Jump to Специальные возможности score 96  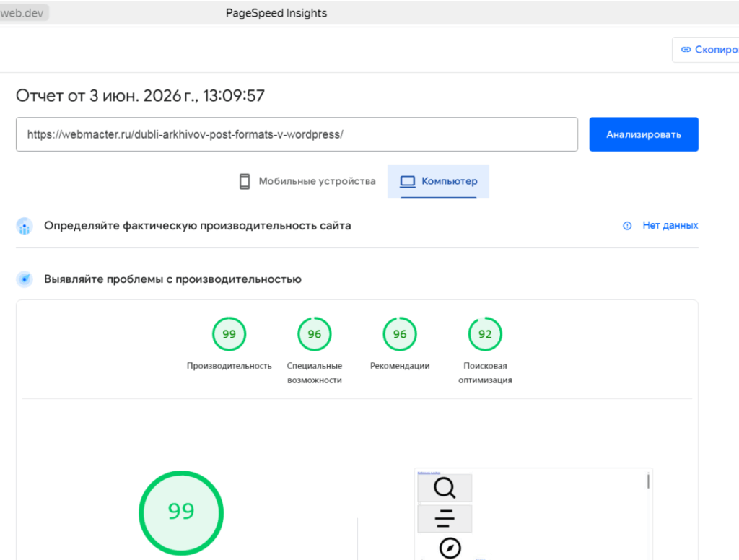tap(315, 334)
